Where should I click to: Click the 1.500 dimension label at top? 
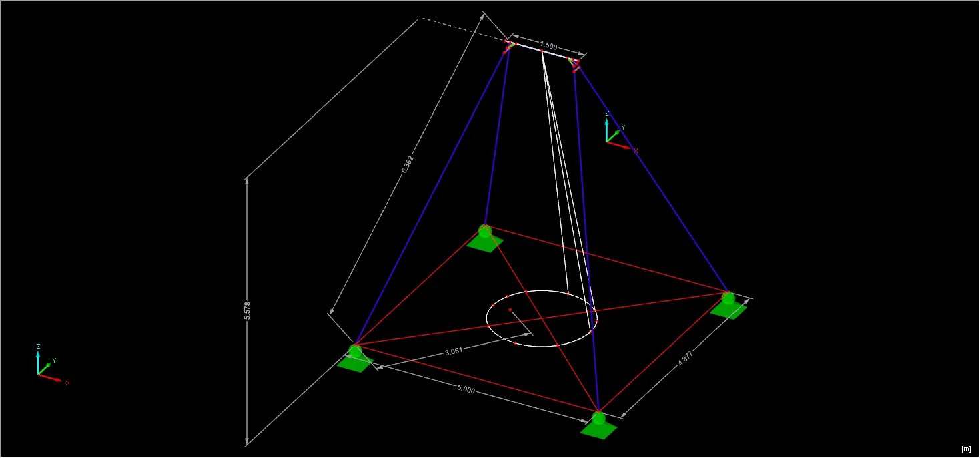click(x=548, y=46)
